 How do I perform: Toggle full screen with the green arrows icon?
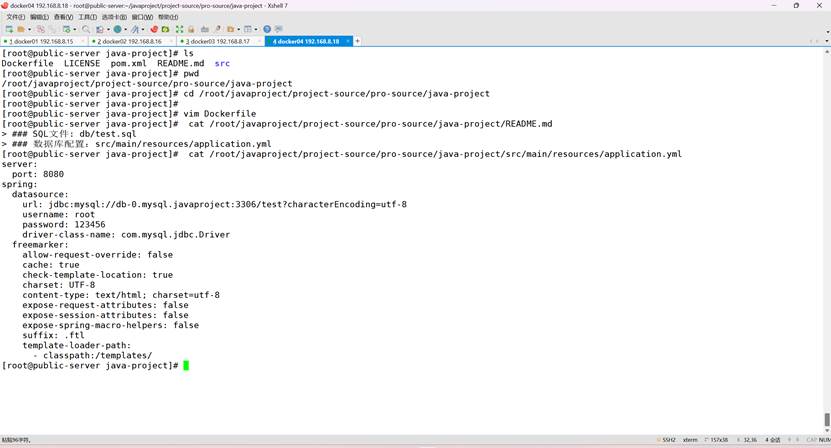pos(179,29)
